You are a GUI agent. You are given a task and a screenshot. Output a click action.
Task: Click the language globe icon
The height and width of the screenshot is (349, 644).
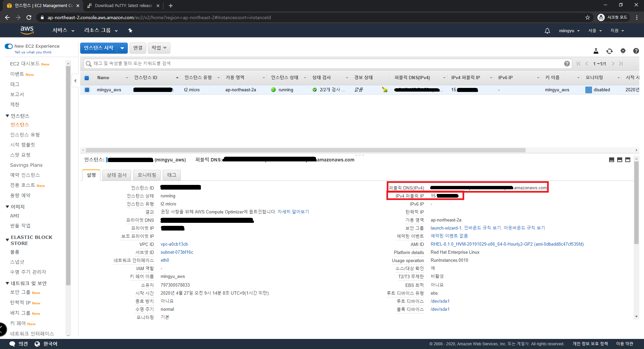(x=37, y=344)
